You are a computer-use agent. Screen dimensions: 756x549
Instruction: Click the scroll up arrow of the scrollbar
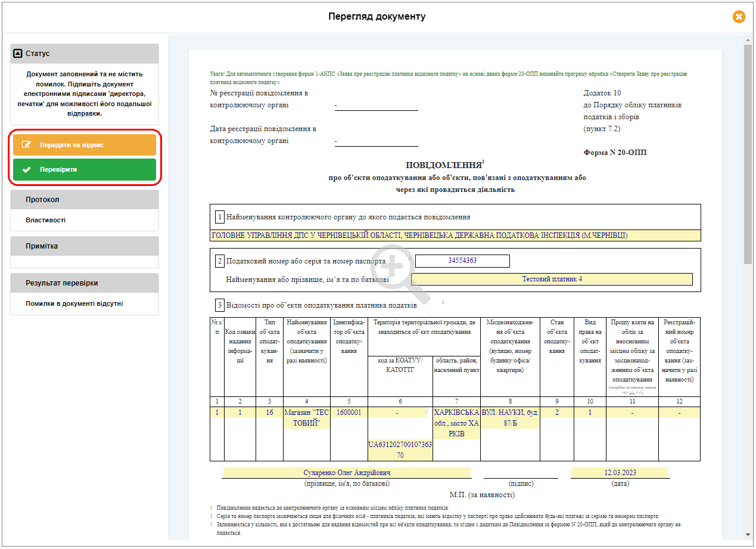[x=748, y=39]
